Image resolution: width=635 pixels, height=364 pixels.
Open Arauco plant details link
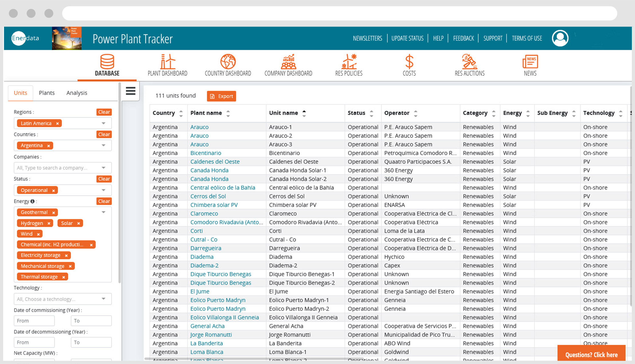tap(200, 127)
